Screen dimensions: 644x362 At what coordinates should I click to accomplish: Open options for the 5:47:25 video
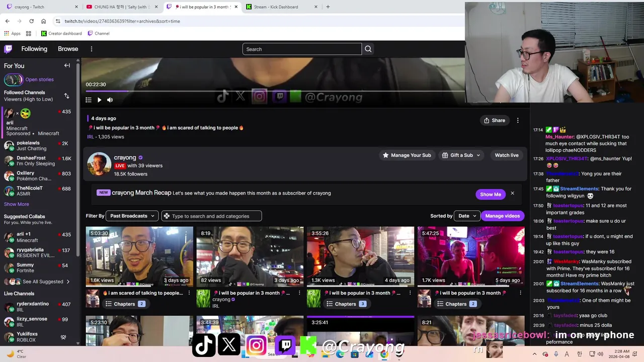(520, 293)
